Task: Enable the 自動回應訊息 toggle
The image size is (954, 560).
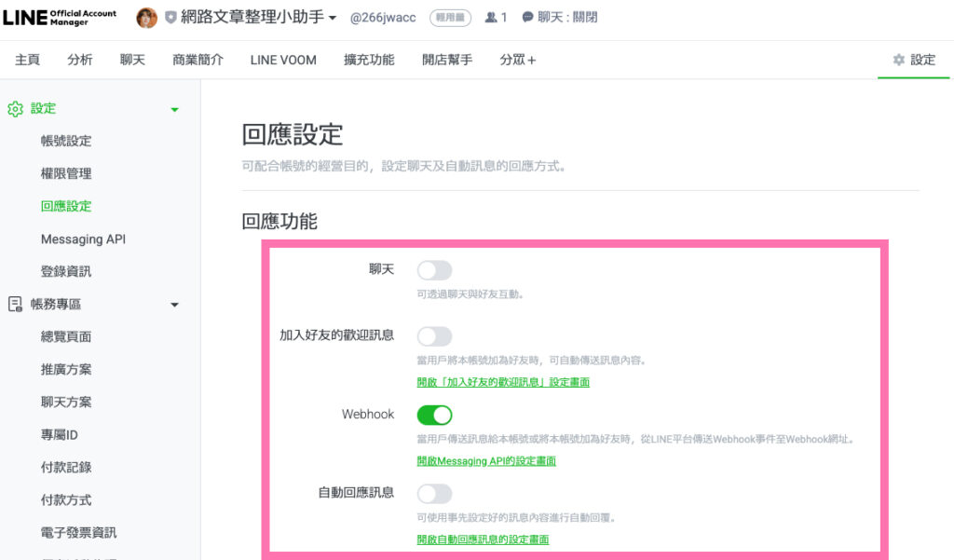Action: (434, 493)
